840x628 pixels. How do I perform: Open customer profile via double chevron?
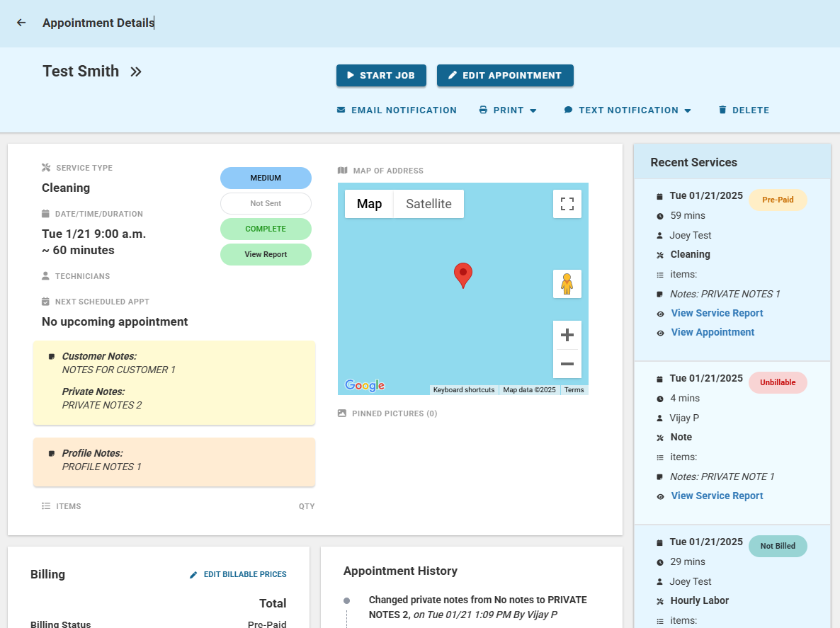point(136,72)
